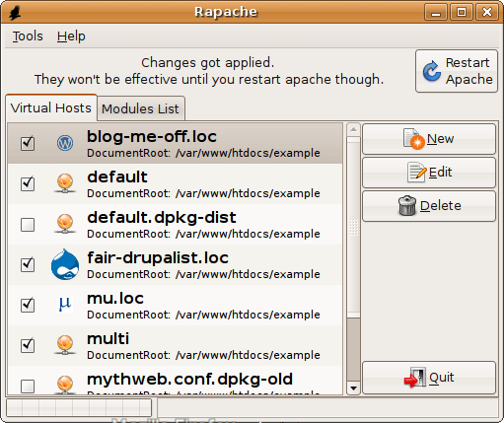This screenshot has height=423, width=504.
Task: Create a New virtual host
Action: point(429,139)
